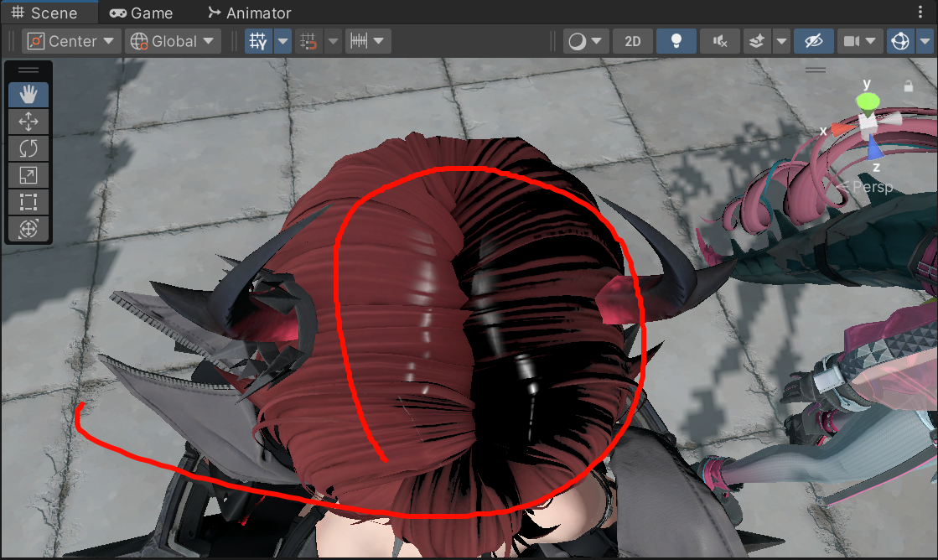Select the Hand view tool
The width and height of the screenshot is (938, 560).
click(x=29, y=95)
